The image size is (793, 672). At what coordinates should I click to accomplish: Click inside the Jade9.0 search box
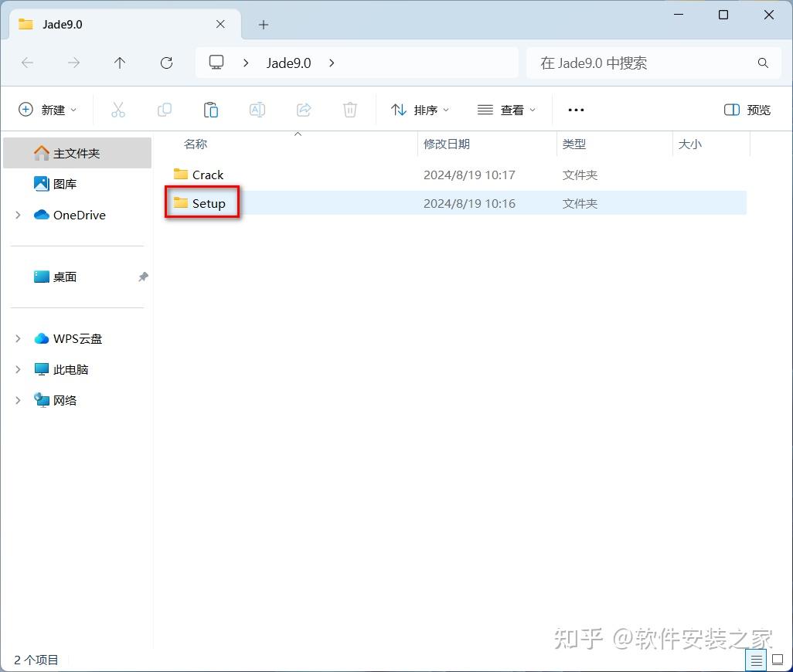point(653,63)
